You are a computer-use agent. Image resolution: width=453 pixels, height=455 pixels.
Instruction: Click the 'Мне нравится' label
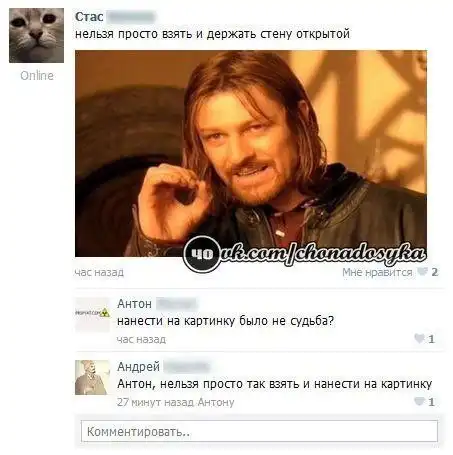[377, 272]
